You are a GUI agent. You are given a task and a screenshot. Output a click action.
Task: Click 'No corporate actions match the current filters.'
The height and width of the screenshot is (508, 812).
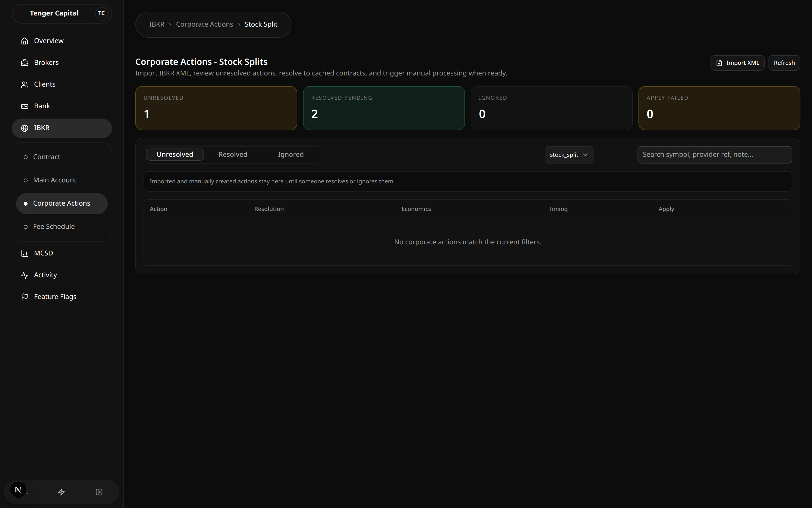click(x=467, y=242)
